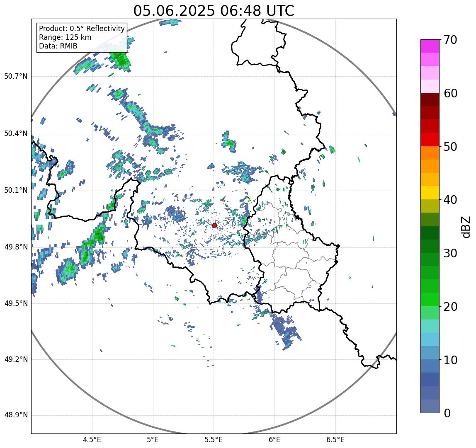Click the 49.5°N latitude label

coord(16,303)
